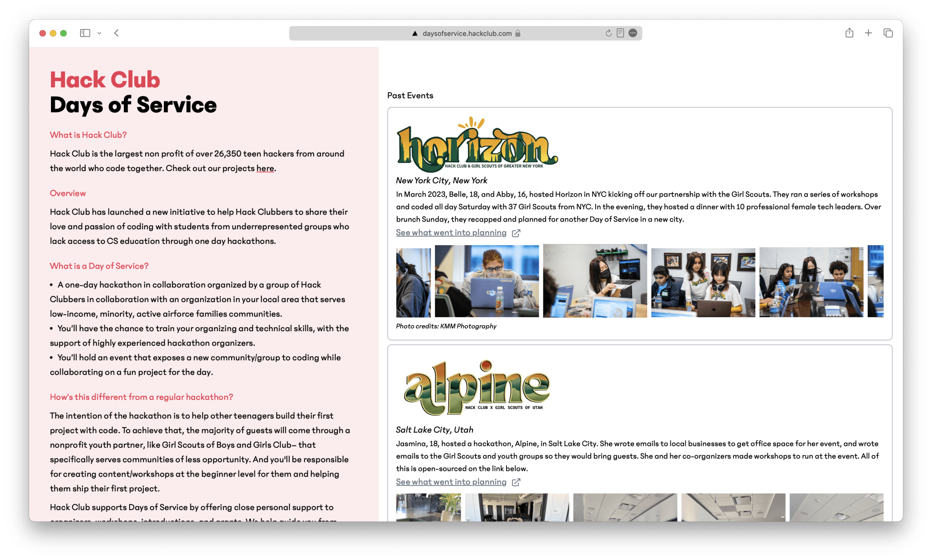Click the 'New York City, New York' location text
This screenshot has width=932, height=560.
441,181
